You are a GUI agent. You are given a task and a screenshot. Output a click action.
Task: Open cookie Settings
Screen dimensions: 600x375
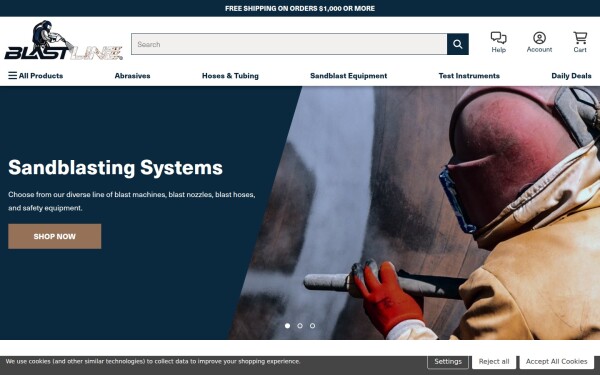pos(448,362)
